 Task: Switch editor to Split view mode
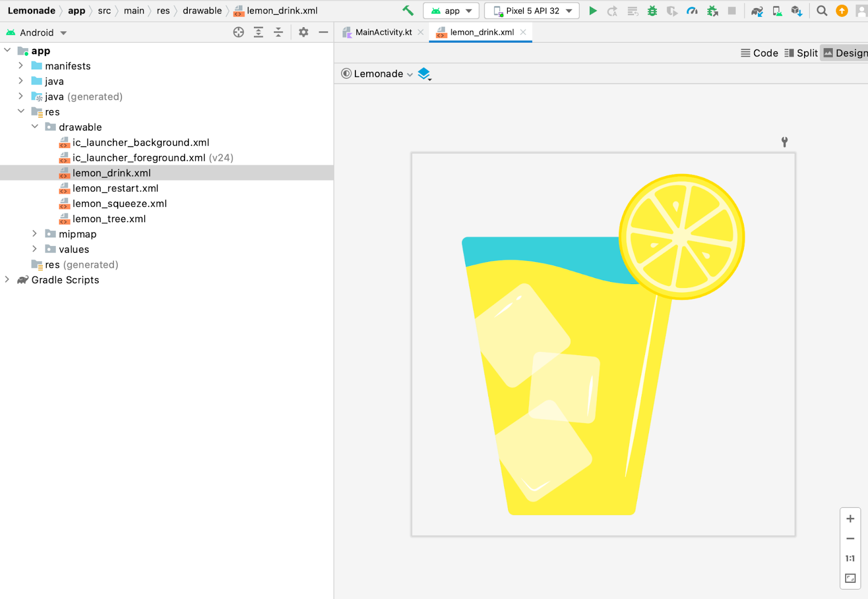click(801, 53)
